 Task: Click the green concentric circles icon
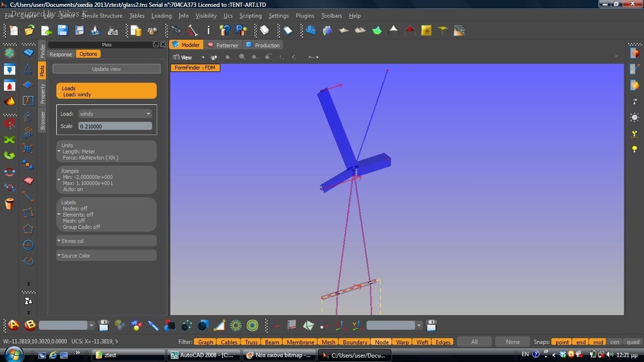252,325
